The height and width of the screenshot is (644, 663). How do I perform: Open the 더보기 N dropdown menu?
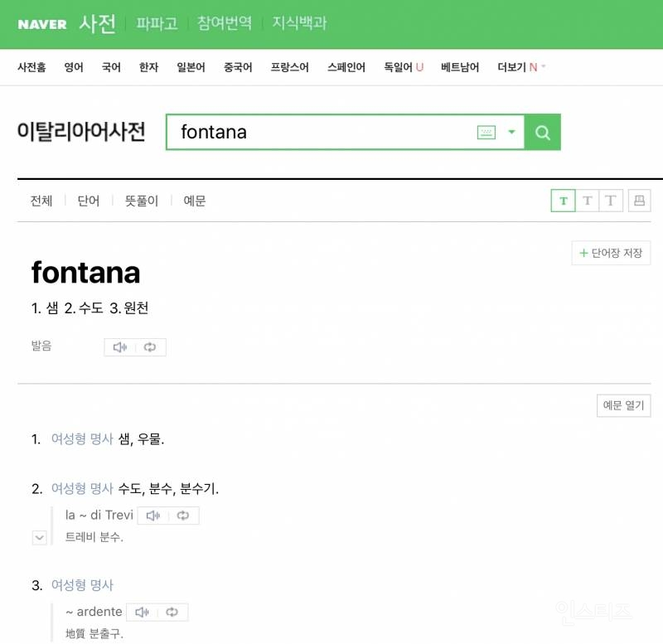pos(520,67)
